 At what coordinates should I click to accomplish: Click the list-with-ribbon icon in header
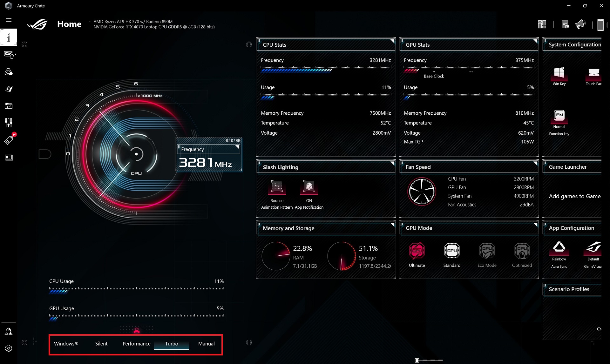[565, 24]
